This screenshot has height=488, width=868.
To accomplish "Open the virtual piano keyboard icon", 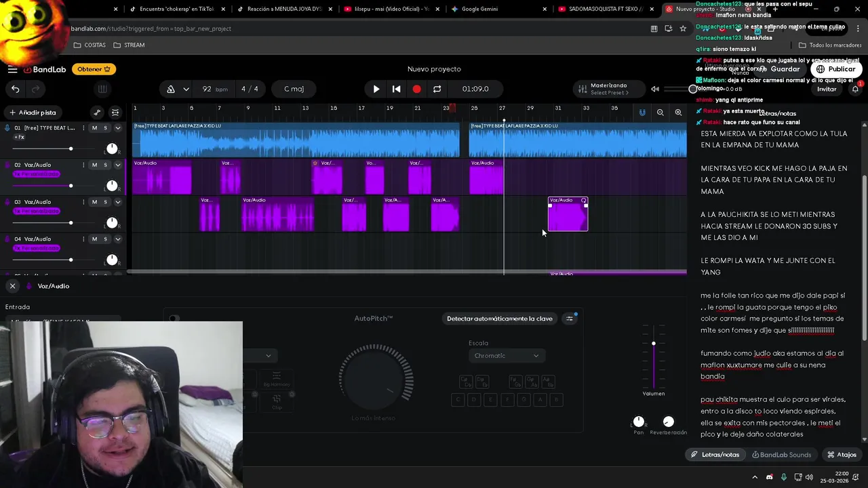I will pyautogui.click(x=102, y=89).
